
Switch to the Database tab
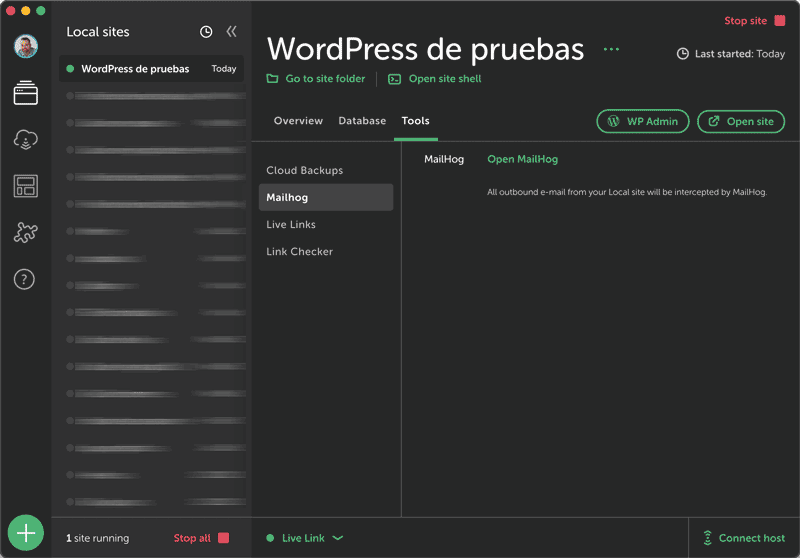coord(362,121)
